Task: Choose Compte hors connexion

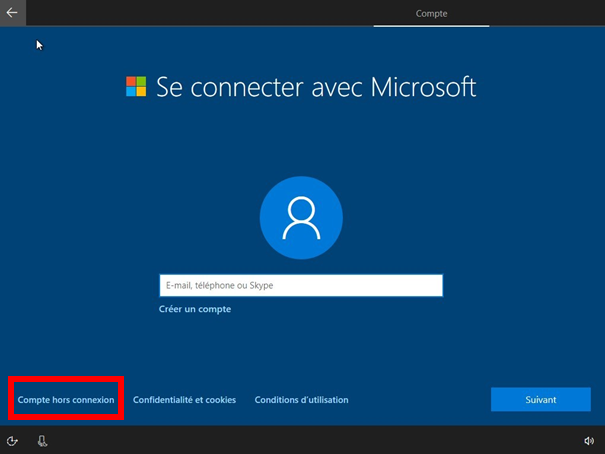Action: (66, 400)
